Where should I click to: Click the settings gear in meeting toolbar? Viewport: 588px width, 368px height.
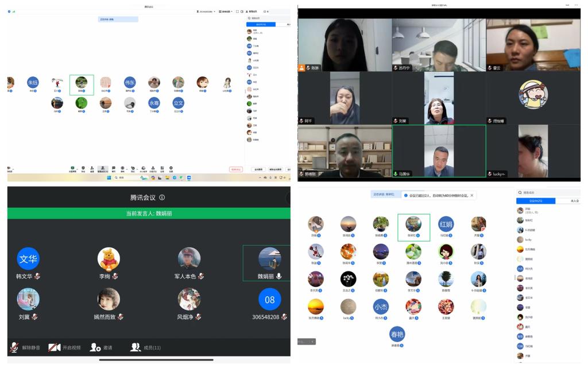(171, 168)
